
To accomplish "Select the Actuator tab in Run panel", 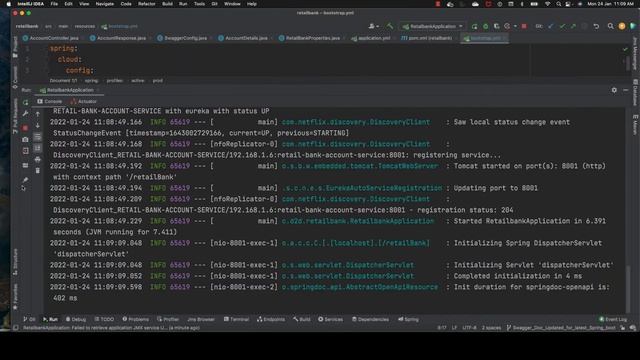I will 84,101.
